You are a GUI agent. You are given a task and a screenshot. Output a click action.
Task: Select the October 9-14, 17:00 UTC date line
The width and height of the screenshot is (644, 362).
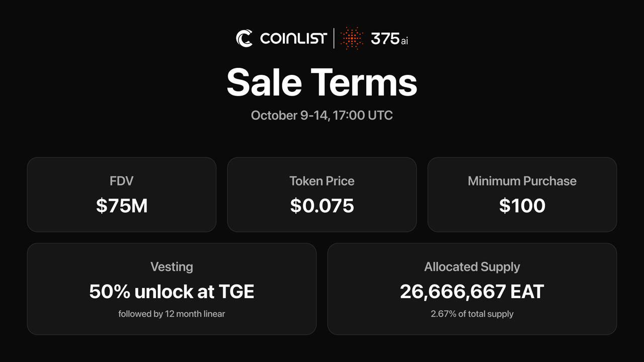pyautogui.click(x=322, y=115)
